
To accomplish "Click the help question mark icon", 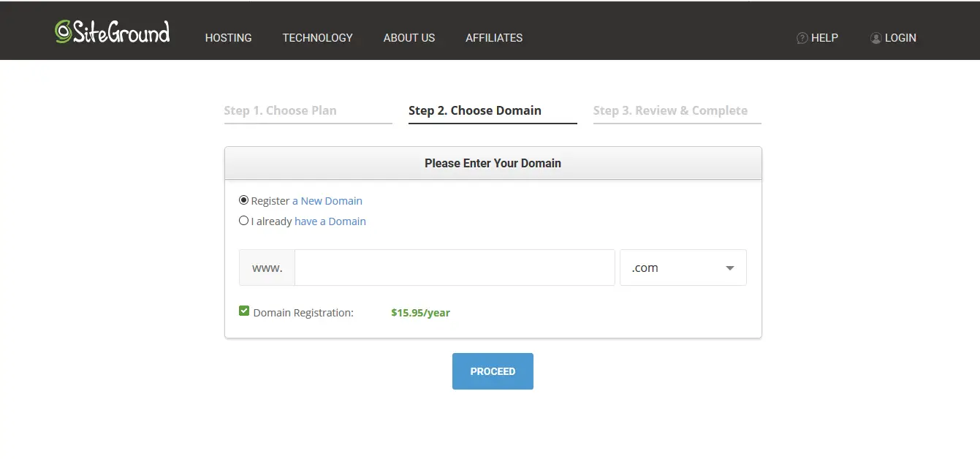I will 802,38.
